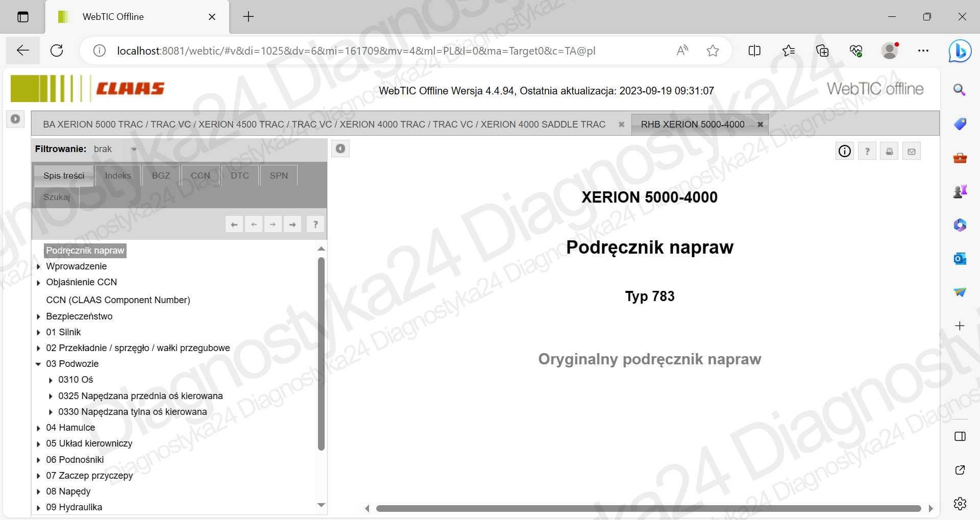Click the content horizontal scrollbar
This screenshot has width=980, height=520.
point(648,508)
